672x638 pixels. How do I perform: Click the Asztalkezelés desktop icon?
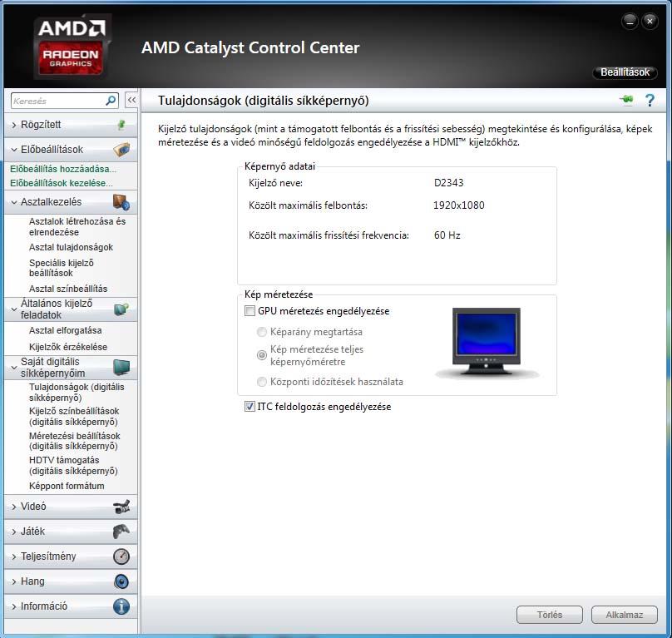click(121, 202)
